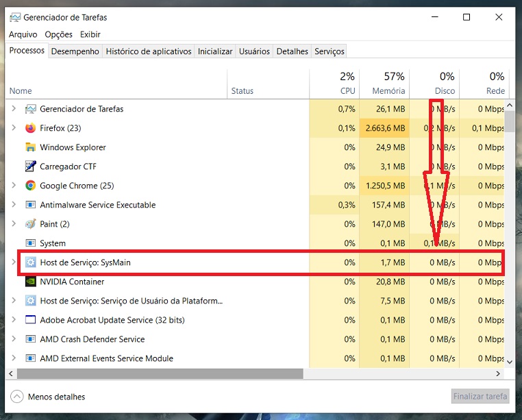Click the Task Manager title bar icon
This screenshot has height=420, width=522.
(15, 17)
